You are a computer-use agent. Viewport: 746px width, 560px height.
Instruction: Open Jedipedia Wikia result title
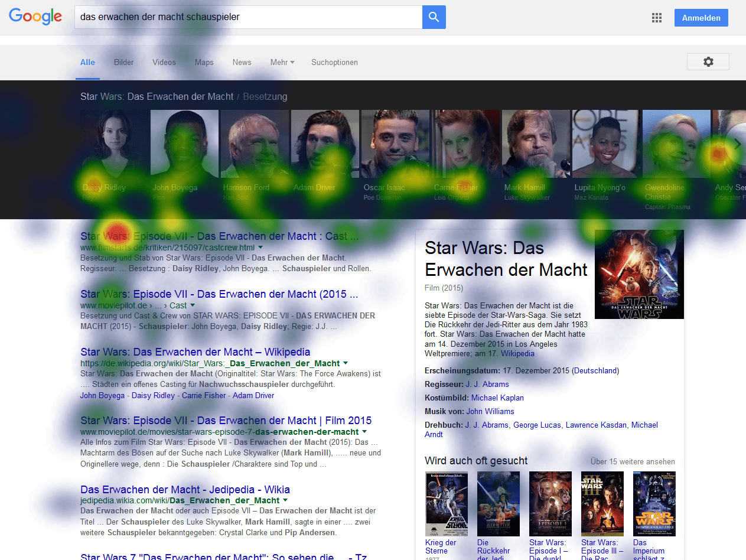(x=185, y=490)
